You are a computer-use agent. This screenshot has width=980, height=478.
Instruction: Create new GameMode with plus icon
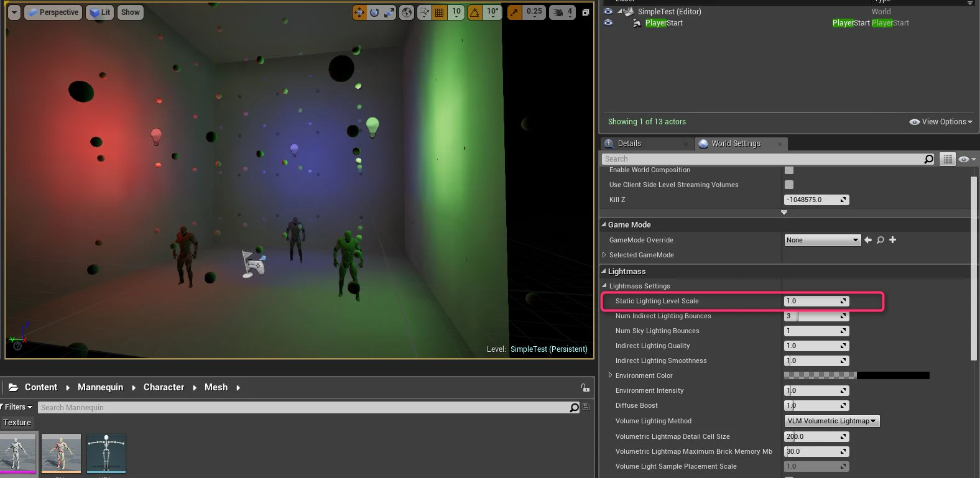pyautogui.click(x=893, y=240)
